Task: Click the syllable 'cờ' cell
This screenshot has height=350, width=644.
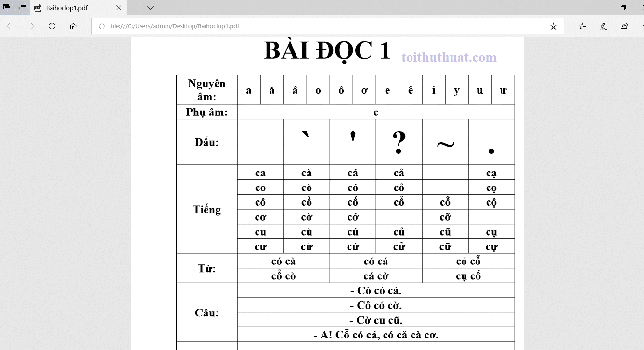Action: click(307, 217)
